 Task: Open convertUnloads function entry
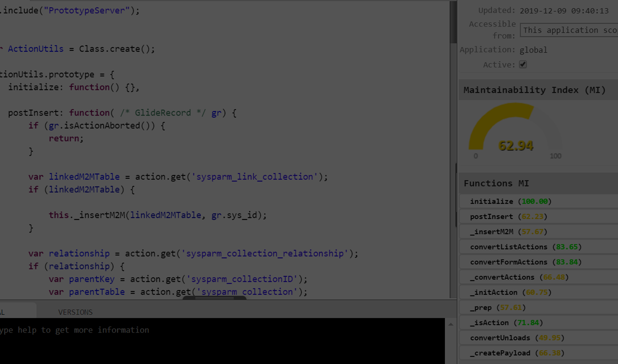pos(517,338)
